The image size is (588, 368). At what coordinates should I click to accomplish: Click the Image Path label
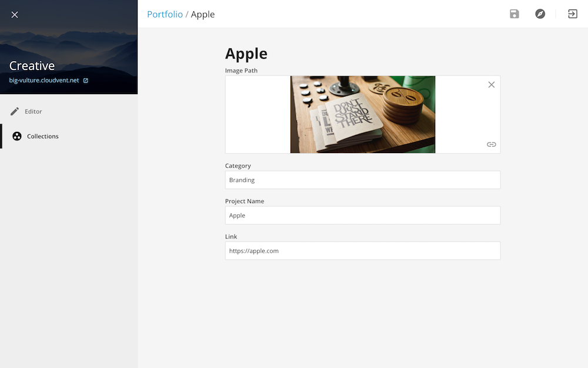[x=241, y=71]
